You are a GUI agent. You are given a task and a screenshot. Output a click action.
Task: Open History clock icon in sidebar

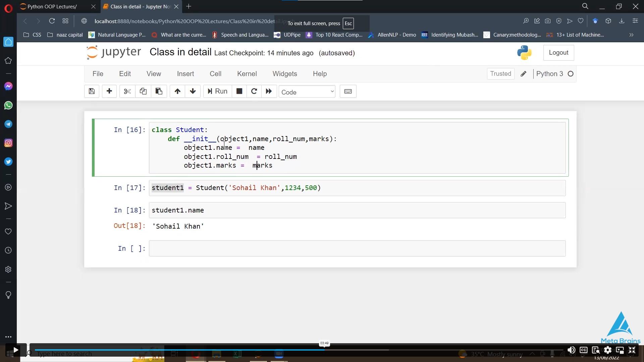tap(8, 250)
